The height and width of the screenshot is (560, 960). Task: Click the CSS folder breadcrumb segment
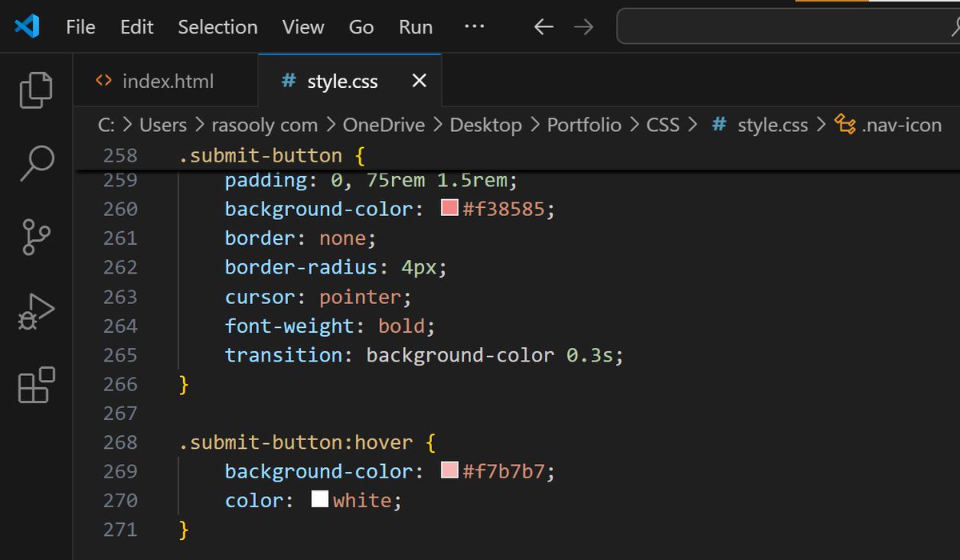click(x=662, y=125)
